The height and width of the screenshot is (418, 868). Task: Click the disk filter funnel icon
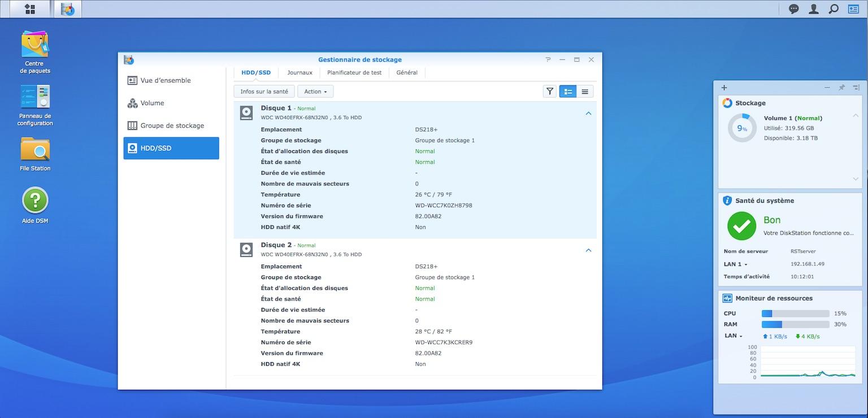pos(549,92)
